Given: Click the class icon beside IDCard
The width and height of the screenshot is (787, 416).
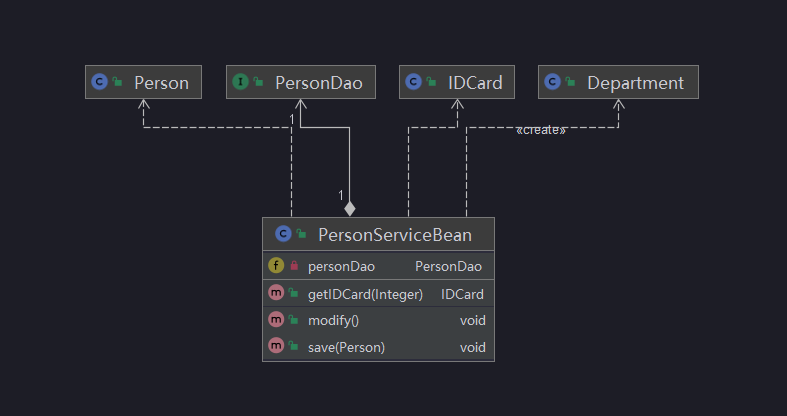Looking at the screenshot, I should 413,82.
